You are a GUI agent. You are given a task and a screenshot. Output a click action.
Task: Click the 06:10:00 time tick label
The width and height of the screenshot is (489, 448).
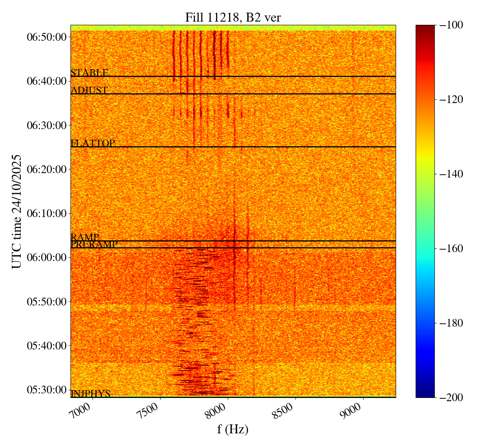pyautogui.click(x=46, y=213)
